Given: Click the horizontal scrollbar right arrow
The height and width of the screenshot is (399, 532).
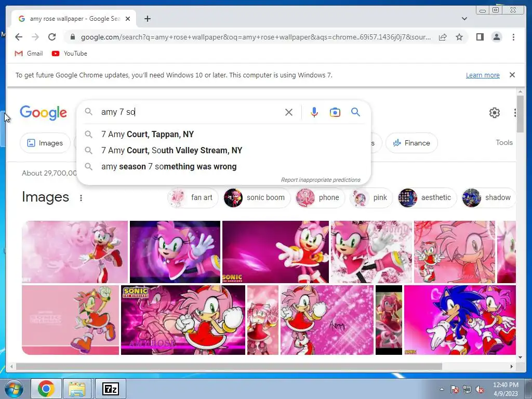Looking at the screenshot, I should tap(512, 366).
